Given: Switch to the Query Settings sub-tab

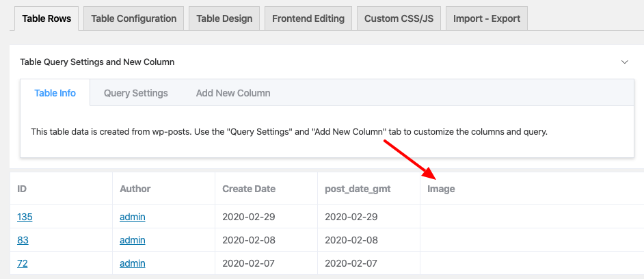Looking at the screenshot, I should point(136,93).
